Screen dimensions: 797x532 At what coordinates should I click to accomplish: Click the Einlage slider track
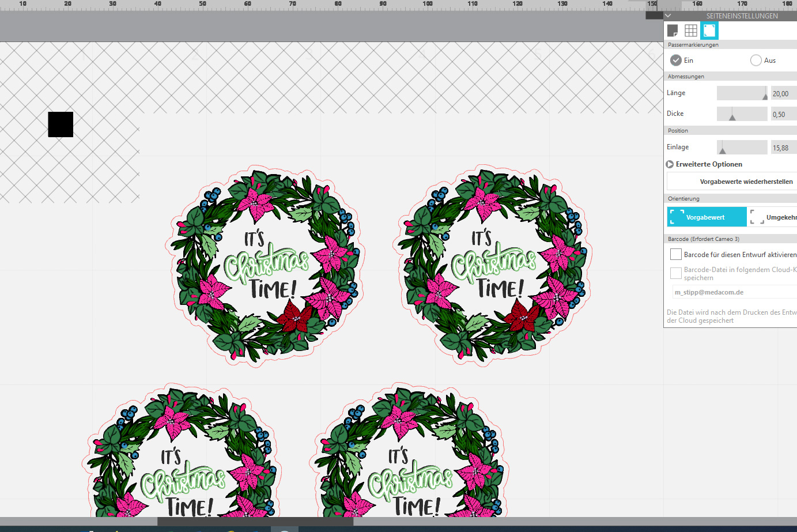(x=742, y=148)
